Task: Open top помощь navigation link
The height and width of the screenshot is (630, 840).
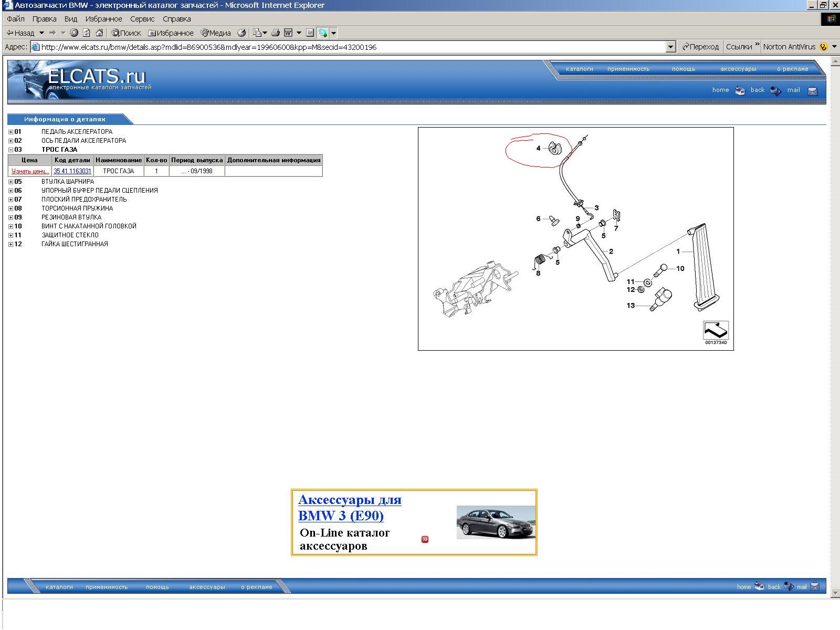Action: coord(684,69)
